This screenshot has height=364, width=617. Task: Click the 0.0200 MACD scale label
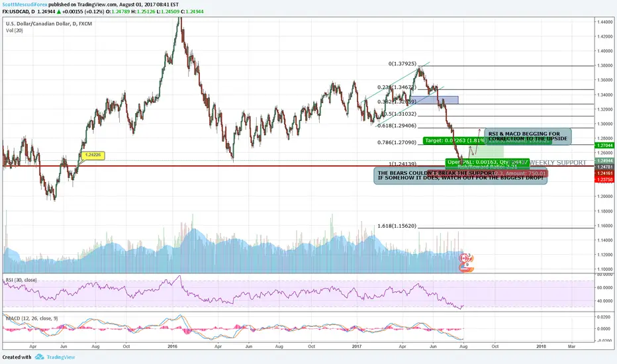coord(604,317)
